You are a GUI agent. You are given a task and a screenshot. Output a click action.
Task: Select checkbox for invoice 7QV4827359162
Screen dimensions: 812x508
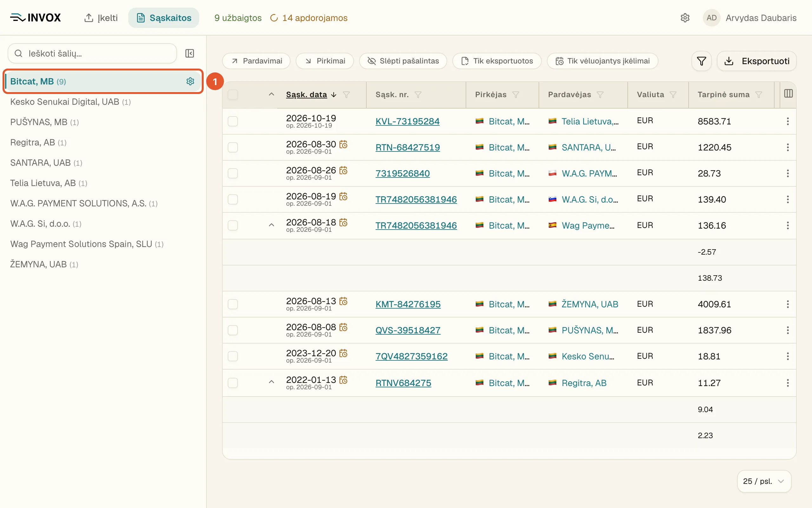233,356
